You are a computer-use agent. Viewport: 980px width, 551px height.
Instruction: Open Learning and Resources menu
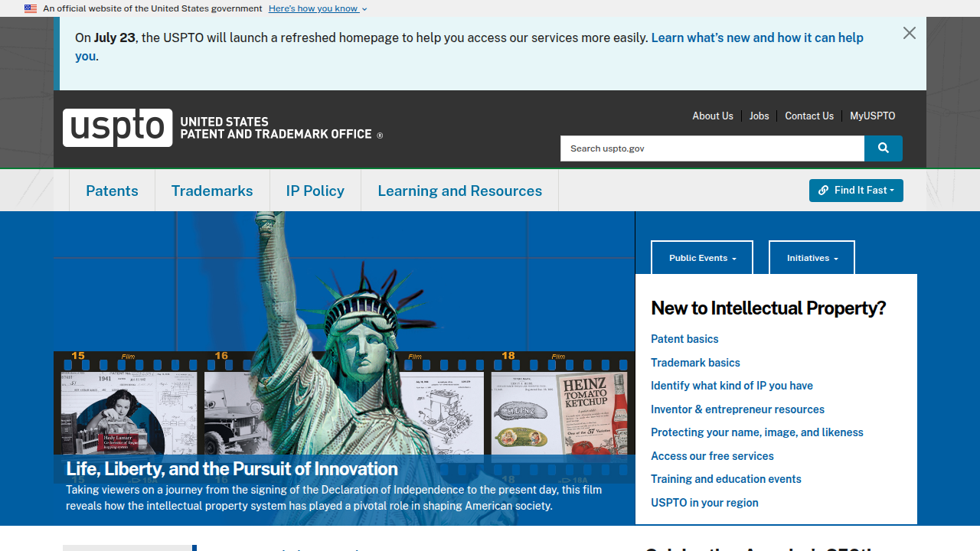(459, 191)
